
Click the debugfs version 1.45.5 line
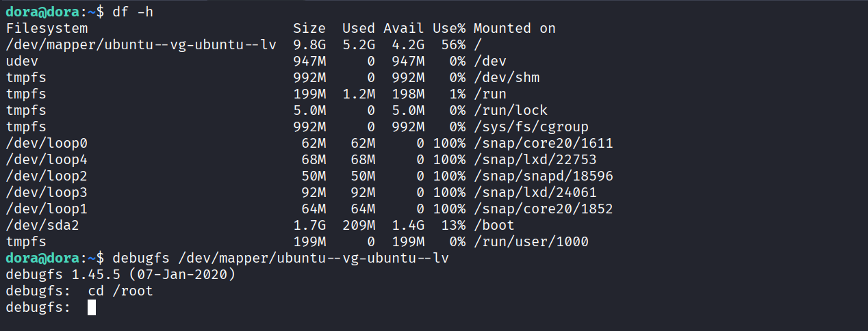(x=120, y=274)
